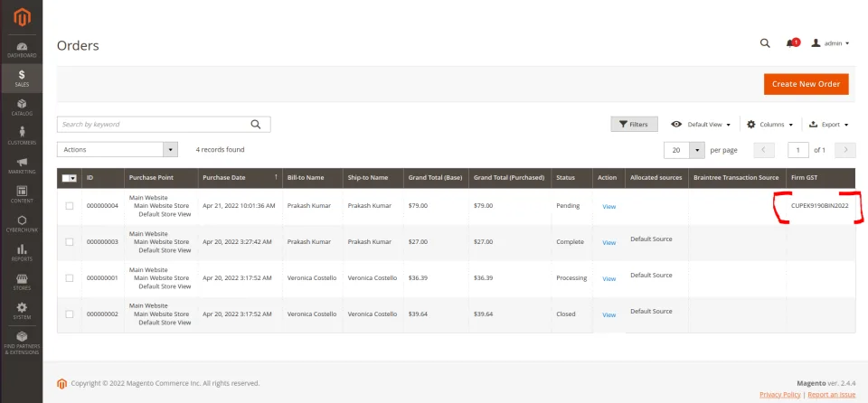Sort by Firm GST column header
The image size is (868, 403).
click(x=820, y=178)
